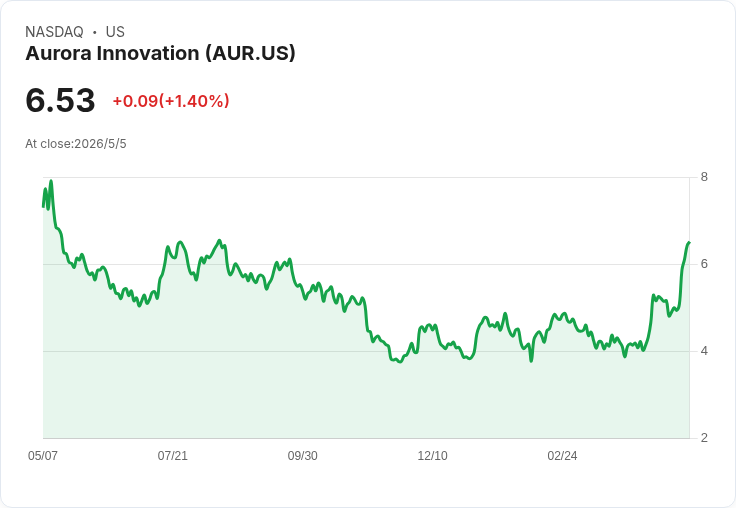Click the 02/24 x-axis date label
The width and height of the screenshot is (736, 508).
[x=562, y=456]
